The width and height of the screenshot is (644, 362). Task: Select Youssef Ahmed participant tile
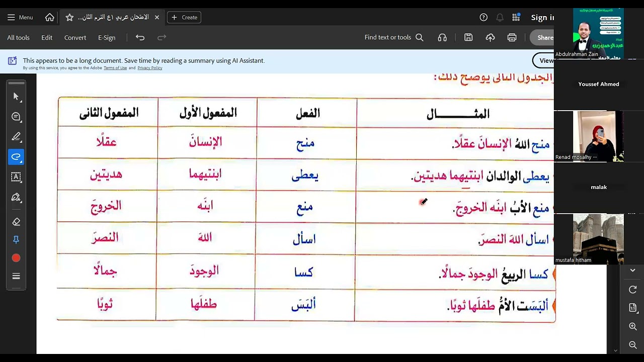(x=599, y=84)
